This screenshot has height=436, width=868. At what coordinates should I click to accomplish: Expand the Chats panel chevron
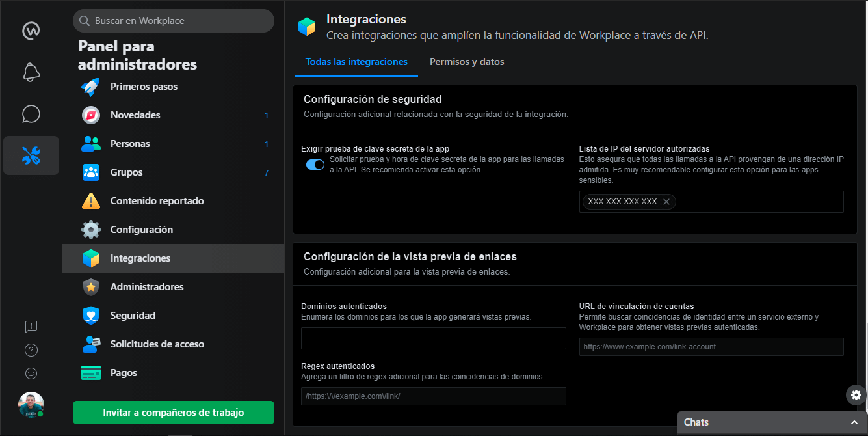pos(854,422)
